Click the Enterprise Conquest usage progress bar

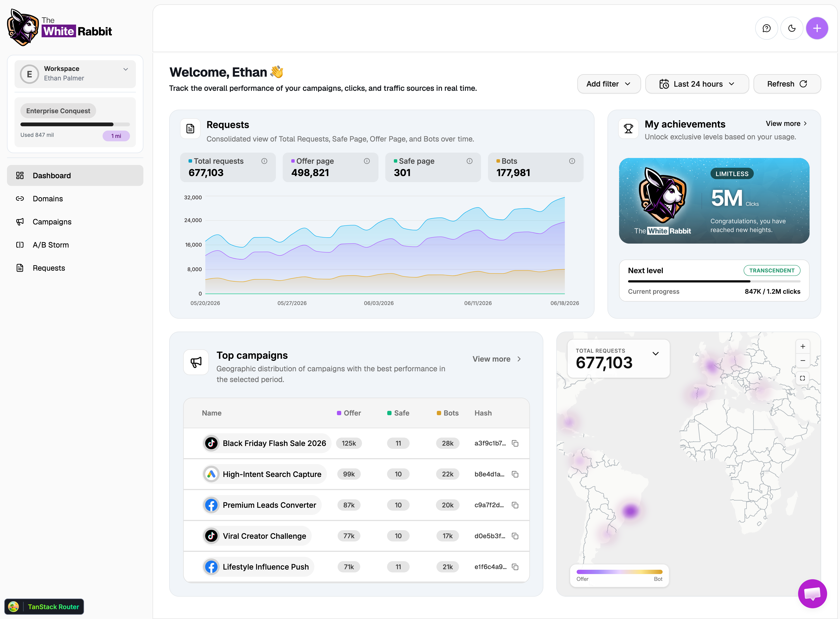[75, 124]
